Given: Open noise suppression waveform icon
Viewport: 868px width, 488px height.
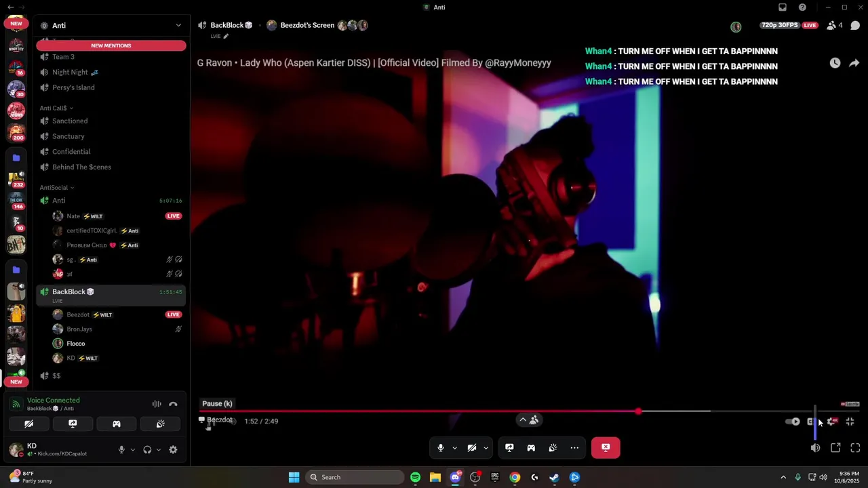Looking at the screenshot, I should (157, 404).
